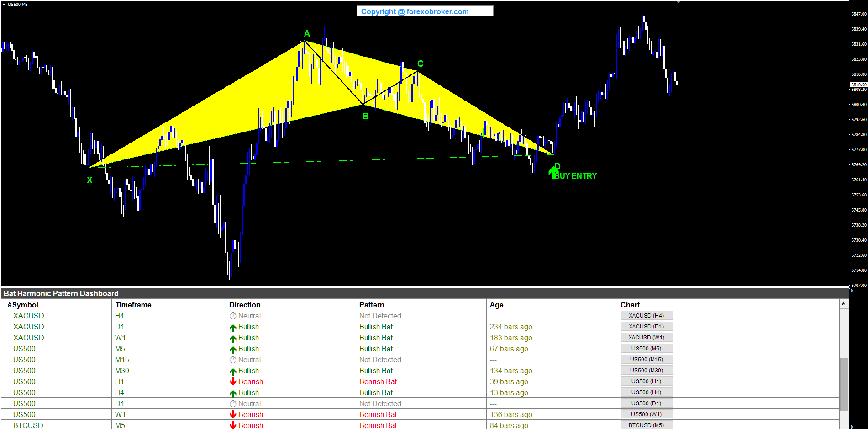
Task: Click the 'Bat Harmonic Pattern Dashboard' title
Action: (61, 293)
